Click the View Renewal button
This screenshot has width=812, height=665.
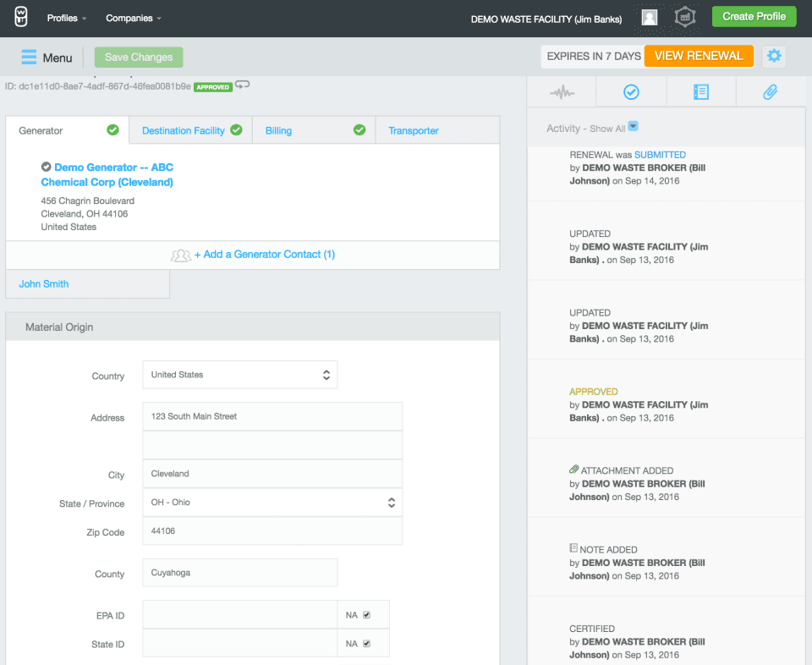699,56
